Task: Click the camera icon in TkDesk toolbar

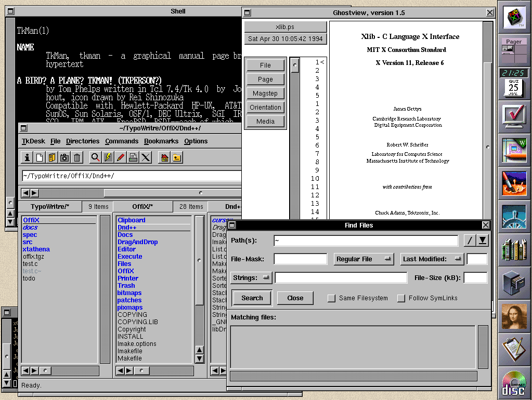Action: click(64, 157)
